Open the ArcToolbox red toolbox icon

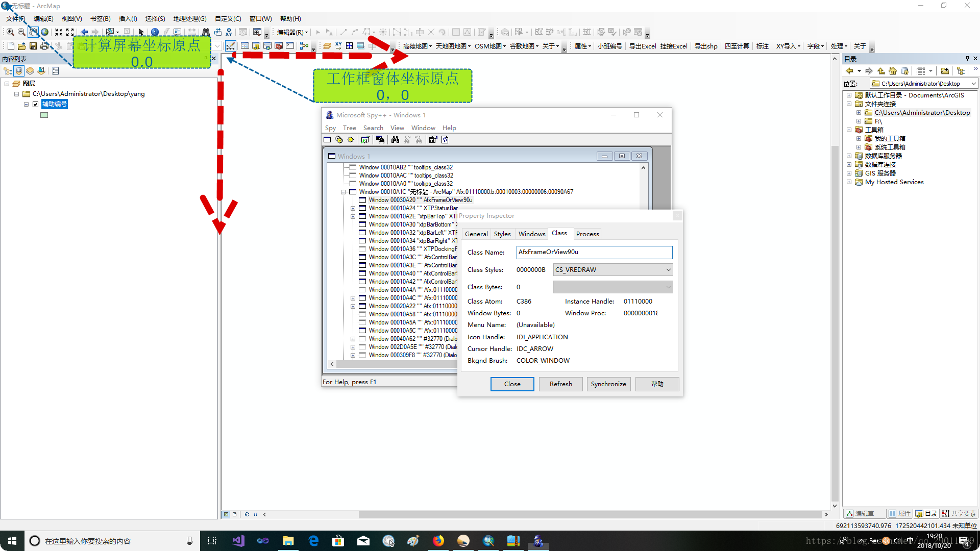click(279, 46)
